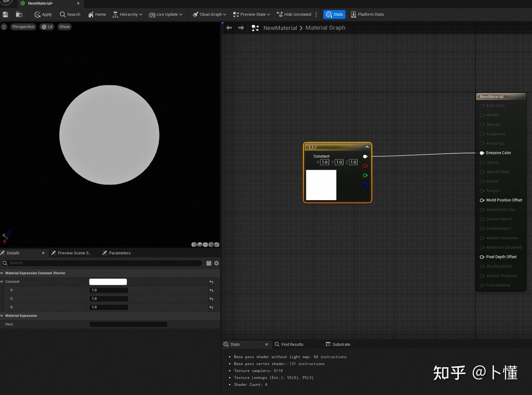Navigate back in material graph

pyautogui.click(x=229, y=28)
